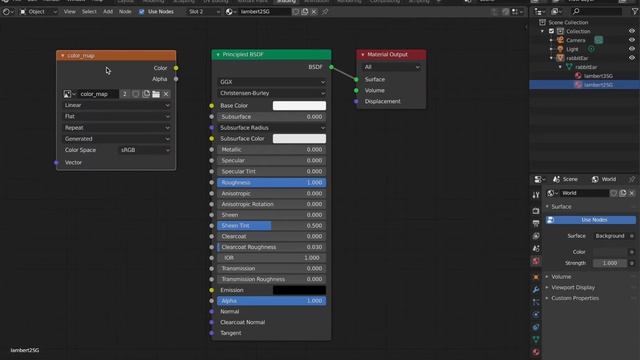The image size is (640, 360).
Task: Open properties editor type dropdown icon
Action: (540, 179)
